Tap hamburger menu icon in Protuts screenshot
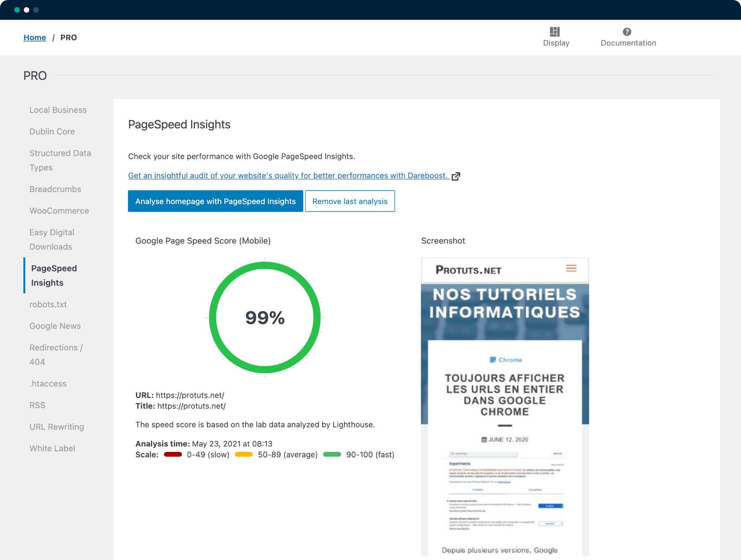 pos(571,269)
